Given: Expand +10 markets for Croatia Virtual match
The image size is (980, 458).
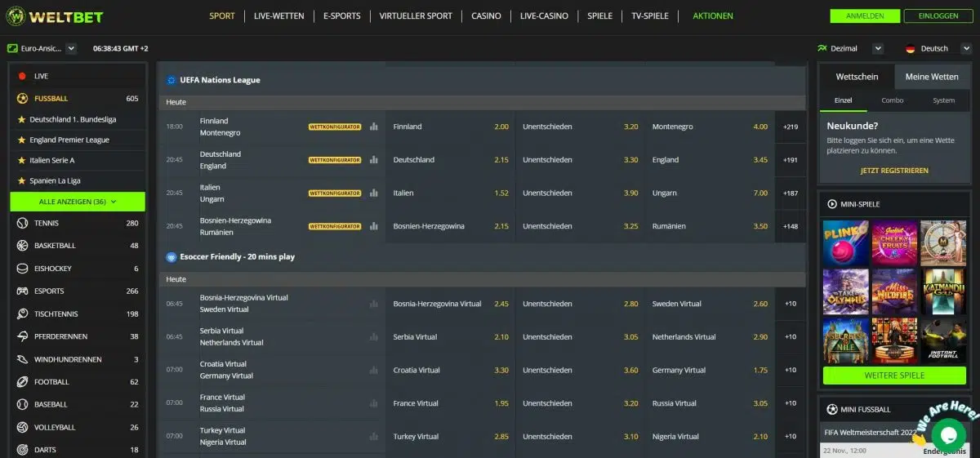Looking at the screenshot, I should coord(790,370).
